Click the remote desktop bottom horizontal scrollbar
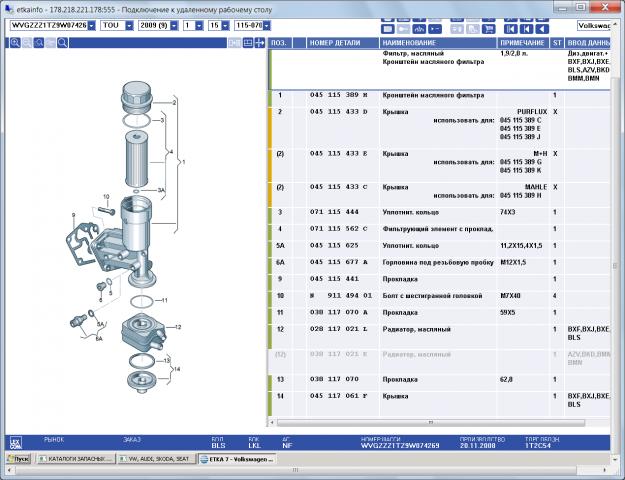The height and width of the screenshot is (480, 625). tap(296, 470)
